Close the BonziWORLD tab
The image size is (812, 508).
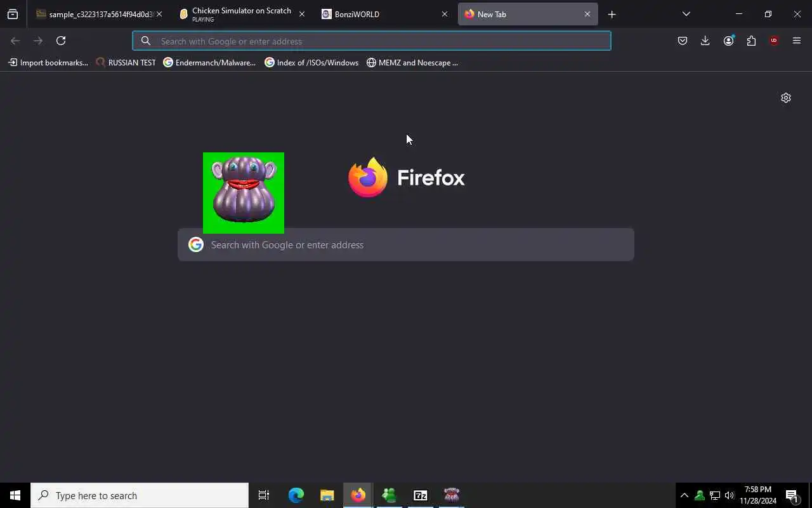(x=444, y=14)
